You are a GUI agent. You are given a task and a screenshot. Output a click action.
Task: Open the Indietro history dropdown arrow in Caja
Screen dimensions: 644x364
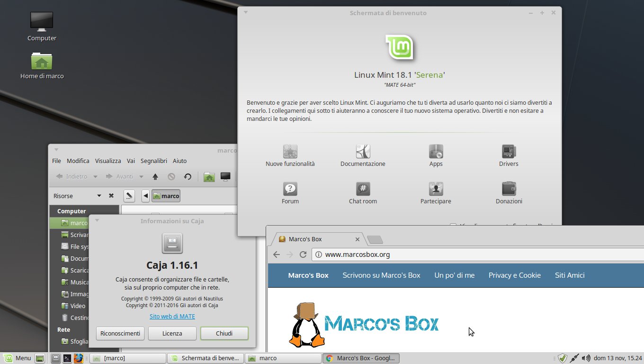tap(95, 177)
